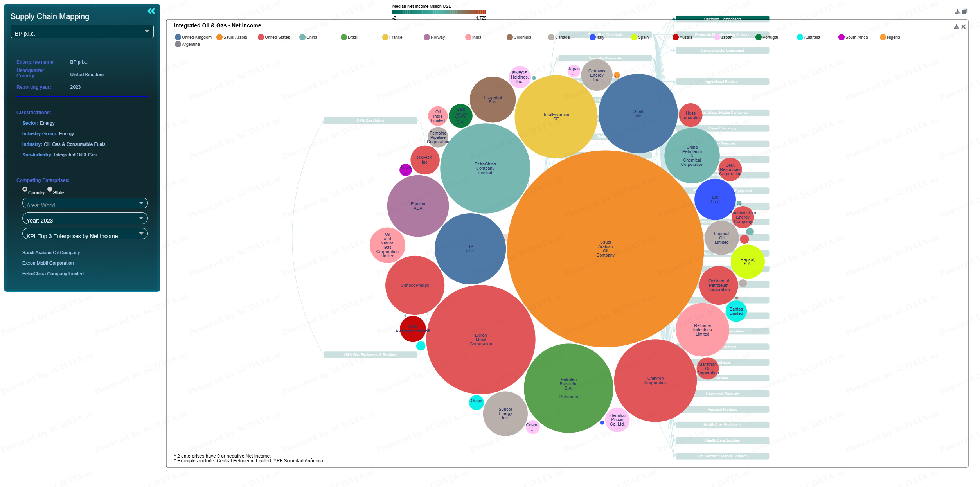The width and height of the screenshot is (980, 487).
Task: Select the Chevron Corporation bubble
Action: click(x=655, y=381)
